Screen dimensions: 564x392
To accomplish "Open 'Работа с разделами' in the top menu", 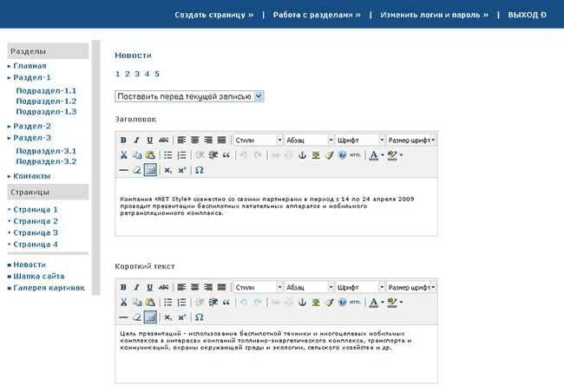I will tap(317, 15).
